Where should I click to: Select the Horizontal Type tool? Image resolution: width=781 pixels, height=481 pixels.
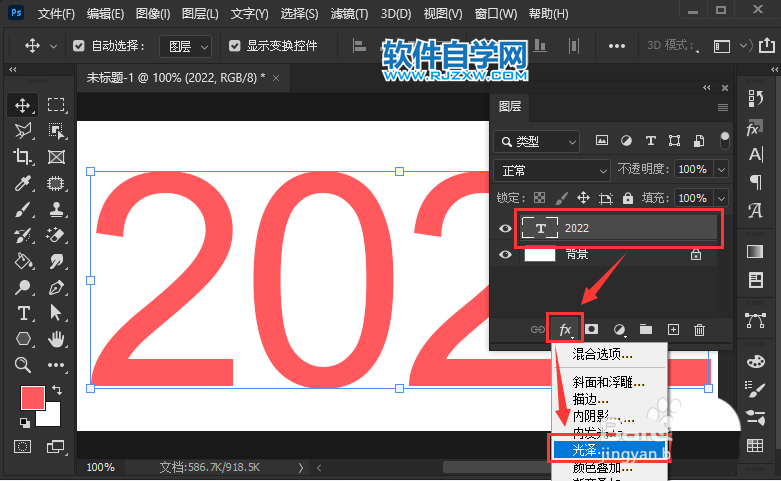pos(23,313)
